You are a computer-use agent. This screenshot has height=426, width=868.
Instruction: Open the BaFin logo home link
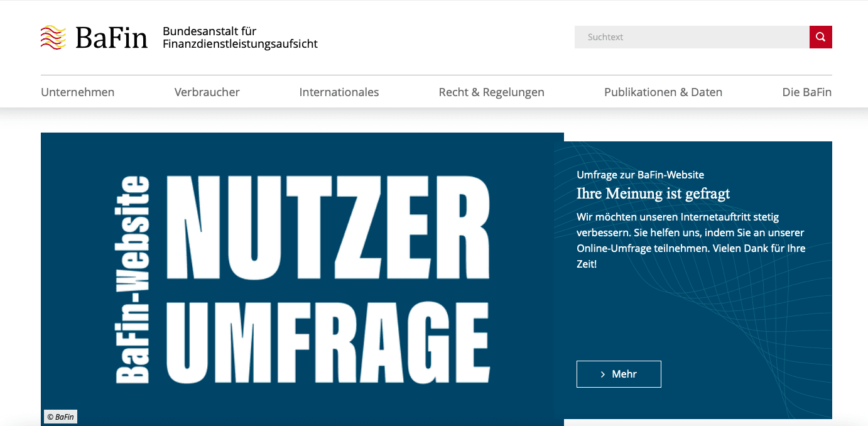(94, 38)
